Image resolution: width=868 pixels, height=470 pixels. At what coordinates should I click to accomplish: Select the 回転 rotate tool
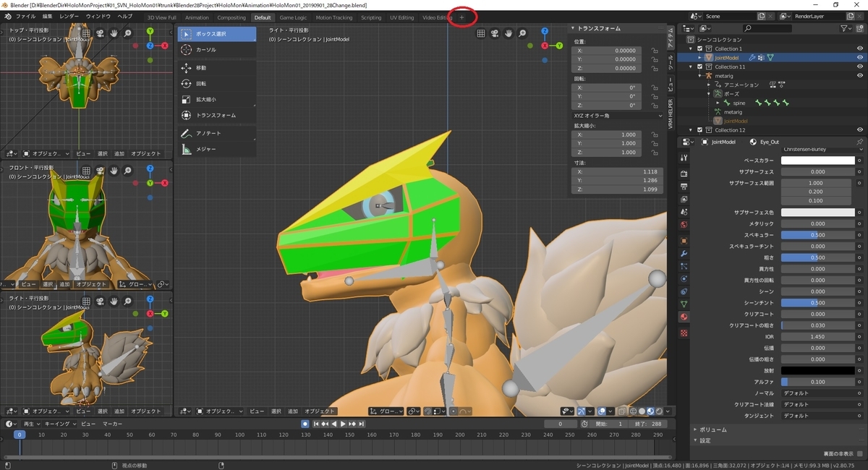217,83
